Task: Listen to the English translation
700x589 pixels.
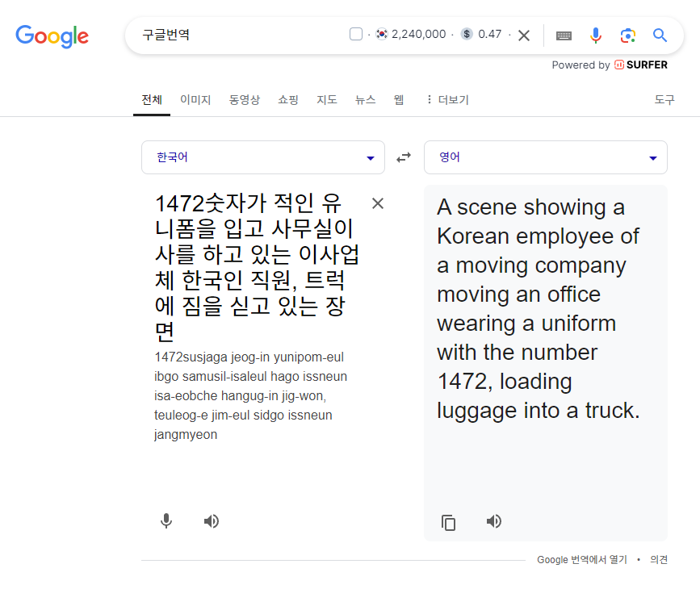Action: (x=494, y=521)
